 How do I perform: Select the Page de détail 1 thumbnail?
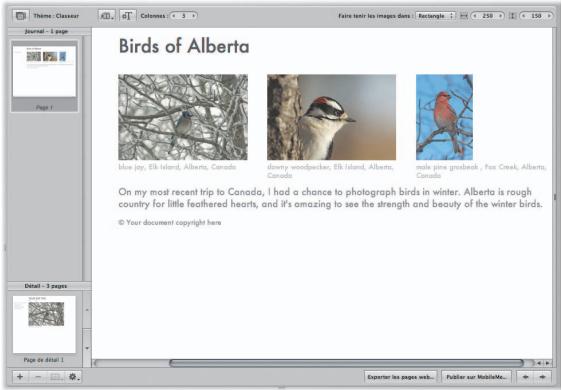click(x=44, y=324)
